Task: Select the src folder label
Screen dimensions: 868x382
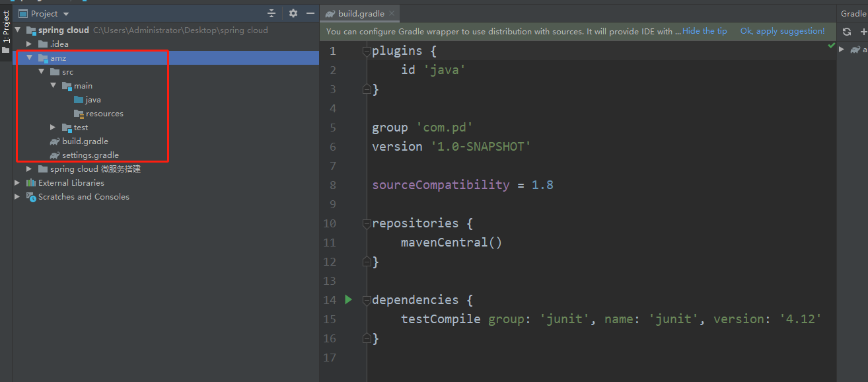Action: (67, 72)
